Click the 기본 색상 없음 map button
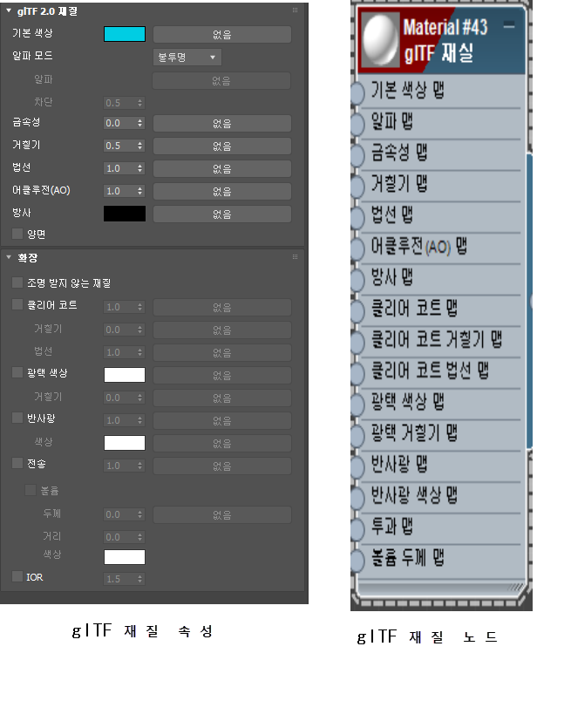571x728 pixels. [222, 34]
